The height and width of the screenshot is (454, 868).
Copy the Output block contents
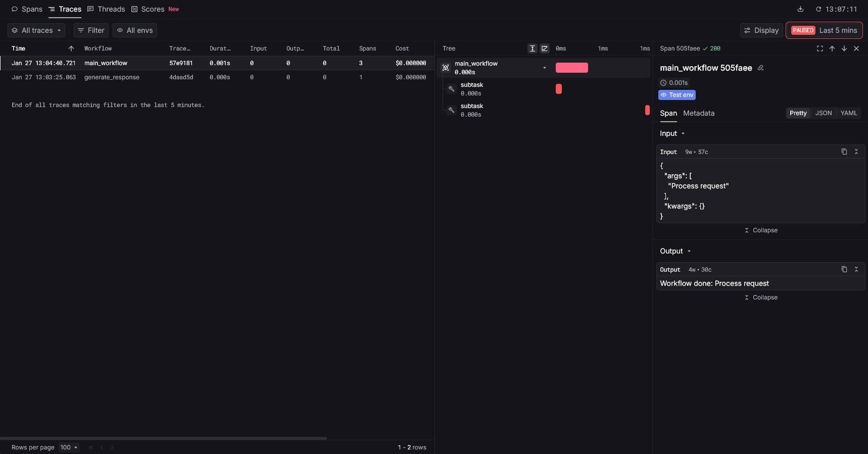844,269
